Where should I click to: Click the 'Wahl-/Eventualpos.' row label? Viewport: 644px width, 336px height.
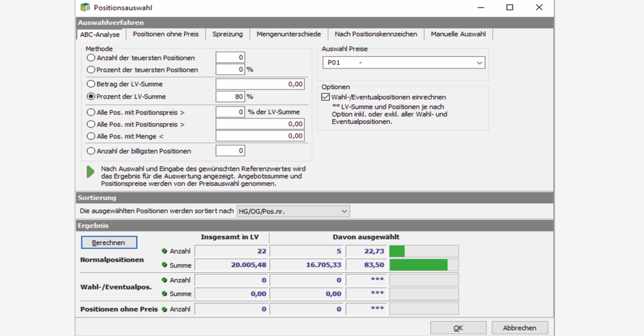[116, 286]
